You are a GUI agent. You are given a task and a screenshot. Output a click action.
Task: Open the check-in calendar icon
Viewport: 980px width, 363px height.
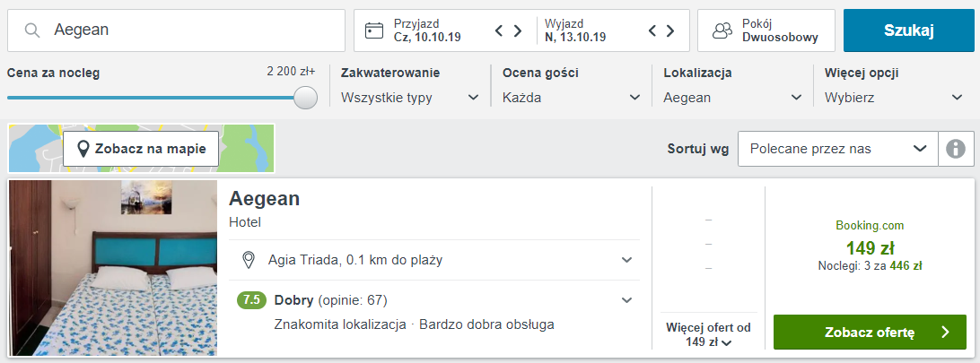click(x=374, y=30)
